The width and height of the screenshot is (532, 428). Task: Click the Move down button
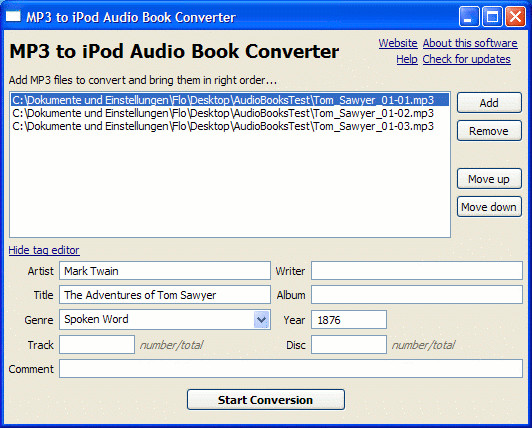coord(489,207)
